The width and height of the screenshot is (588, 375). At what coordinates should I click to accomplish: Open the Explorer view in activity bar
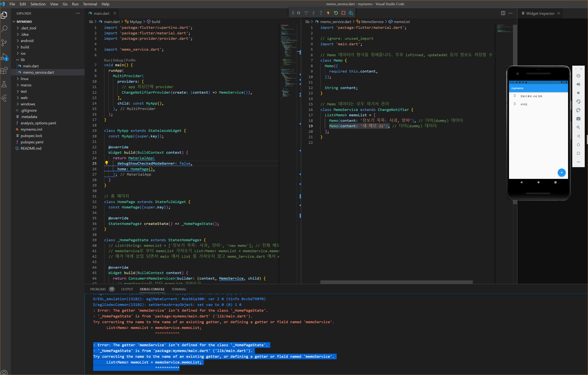pyautogui.click(x=4, y=15)
